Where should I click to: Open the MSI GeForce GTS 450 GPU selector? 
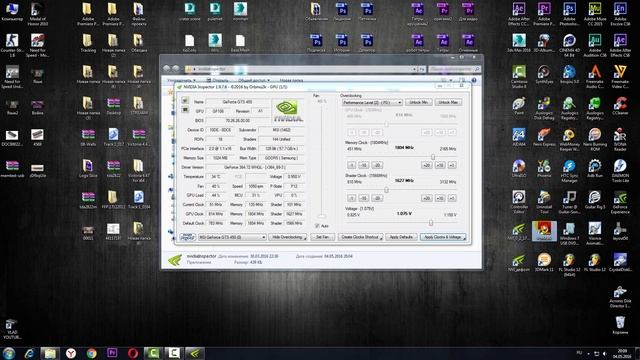[232, 237]
